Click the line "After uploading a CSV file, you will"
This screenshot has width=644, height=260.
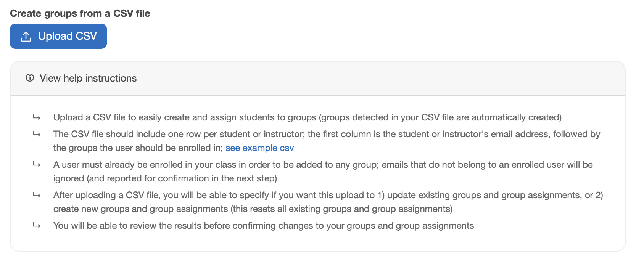(x=328, y=195)
